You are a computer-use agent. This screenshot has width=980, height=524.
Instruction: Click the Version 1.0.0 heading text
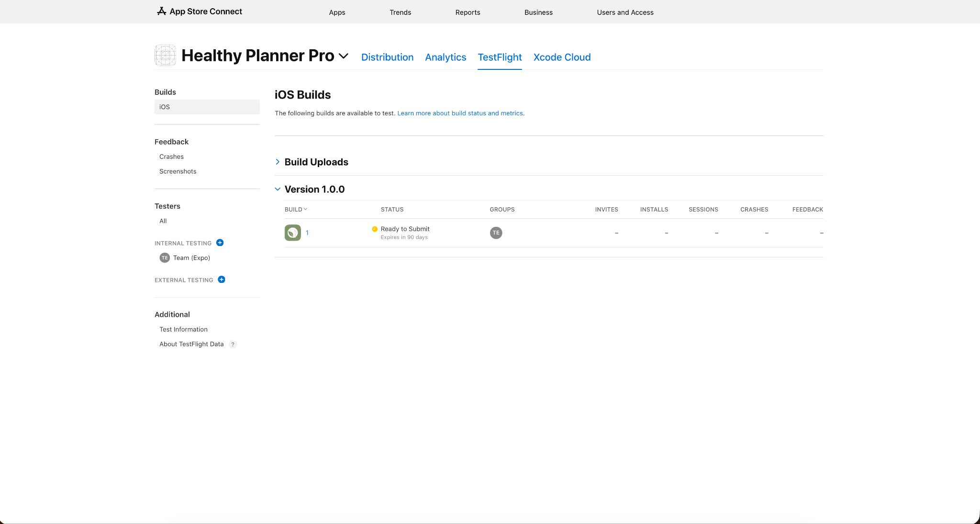click(x=314, y=189)
